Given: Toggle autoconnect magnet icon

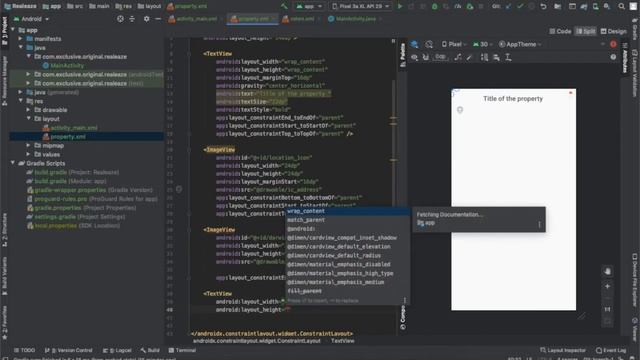Looking at the screenshot, I should 426,57.
